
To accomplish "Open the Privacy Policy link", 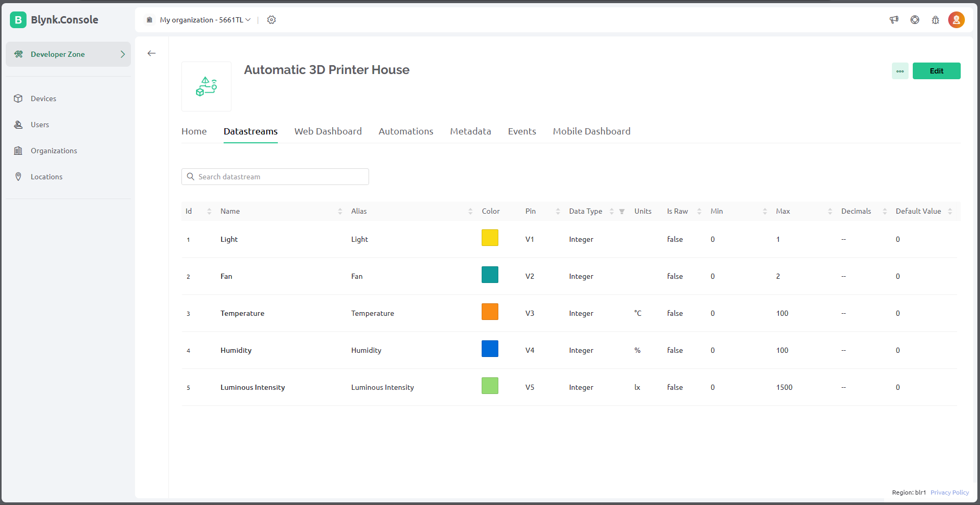I will pyautogui.click(x=950, y=492).
